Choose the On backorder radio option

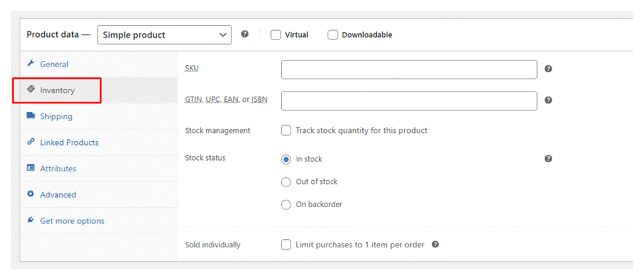(286, 205)
